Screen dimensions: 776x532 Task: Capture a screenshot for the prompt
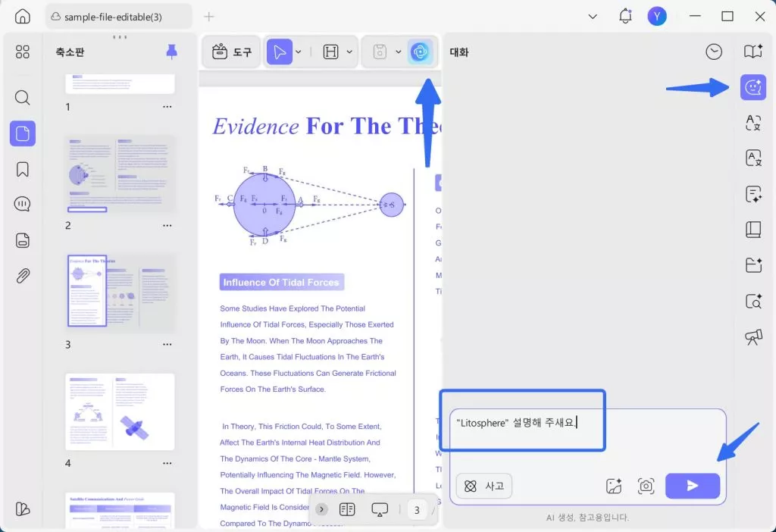646,486
